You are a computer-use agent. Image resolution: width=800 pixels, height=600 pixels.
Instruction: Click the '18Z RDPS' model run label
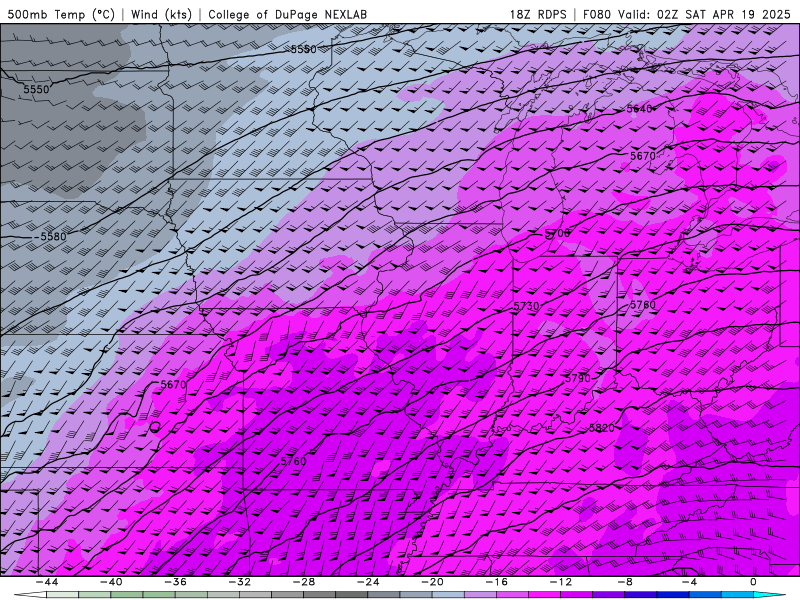[x=538, y=14]
